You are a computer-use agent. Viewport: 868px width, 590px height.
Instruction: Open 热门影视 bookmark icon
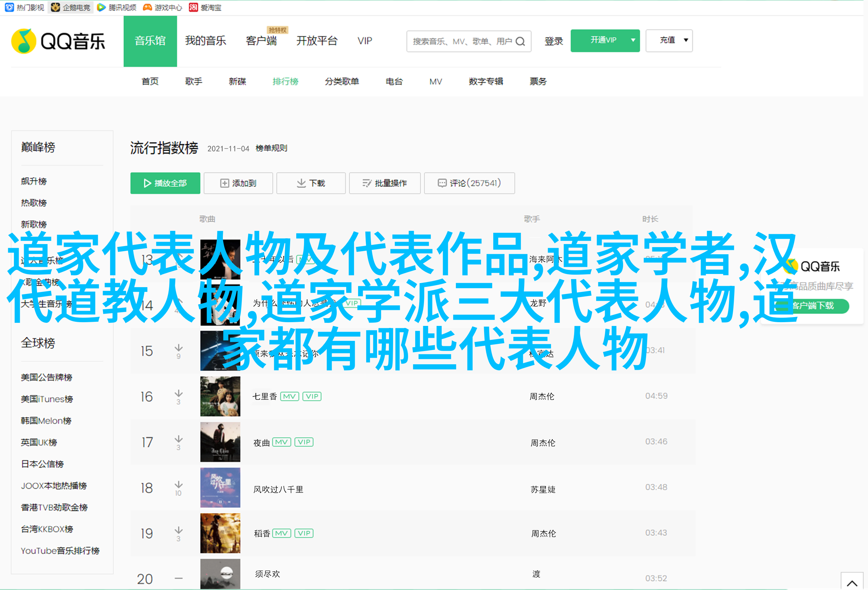[9, 7]
